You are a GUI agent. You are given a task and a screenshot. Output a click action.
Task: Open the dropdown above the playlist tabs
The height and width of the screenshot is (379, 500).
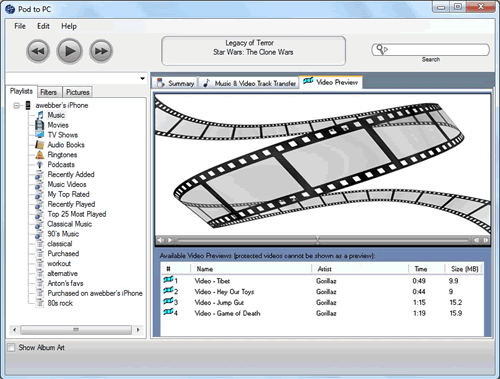tap(143, 79)
